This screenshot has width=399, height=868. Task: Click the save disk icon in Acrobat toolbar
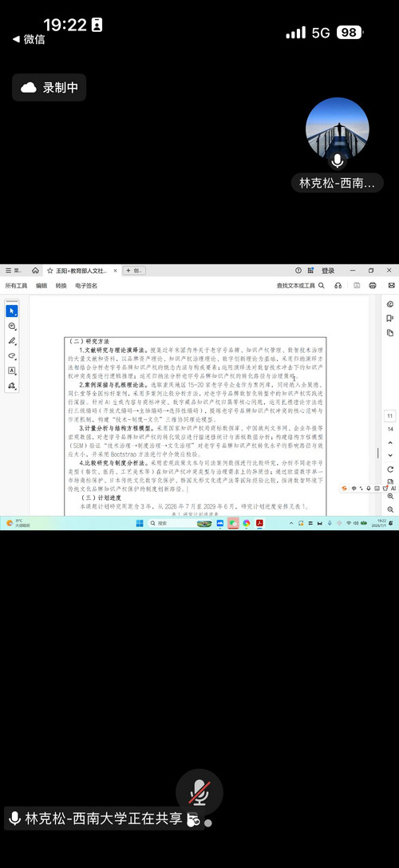pos(357,286)
